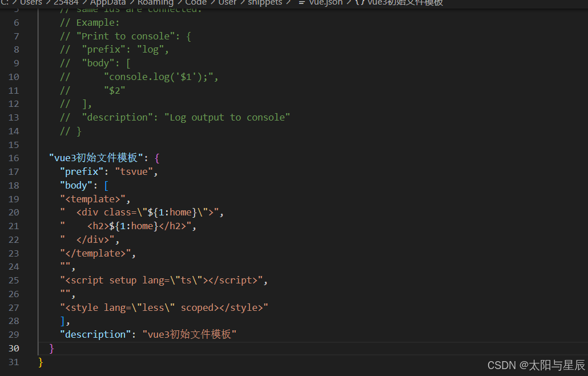Click the empty string on line 26
This screenshot has height=376, width=588.
(65, 293)
